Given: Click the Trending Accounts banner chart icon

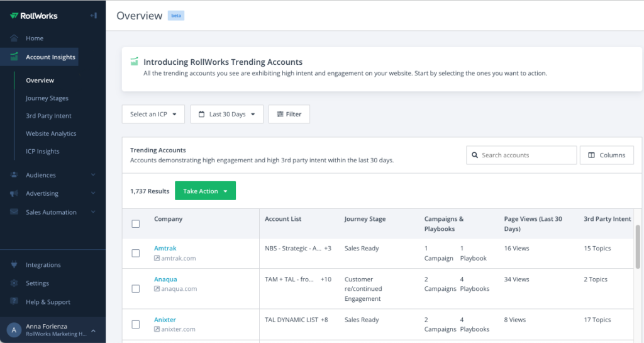Looking at the screenshot, I should (x=135, y=62).
